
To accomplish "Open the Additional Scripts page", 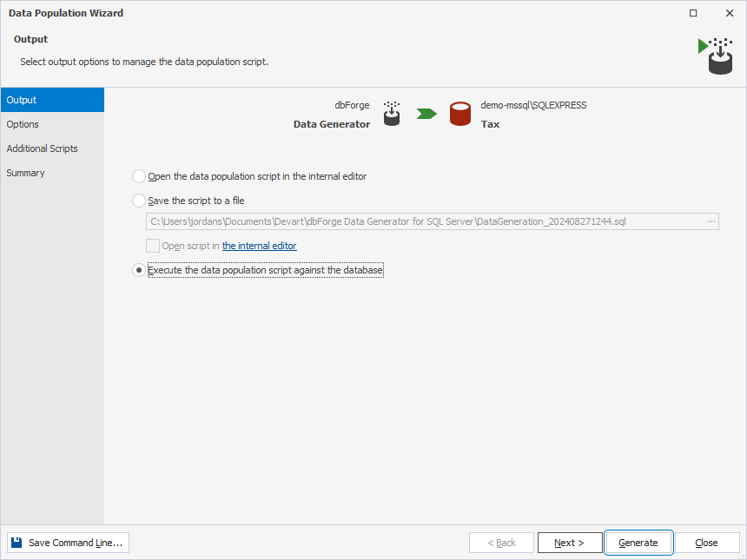I will click(x=52, y=148).
